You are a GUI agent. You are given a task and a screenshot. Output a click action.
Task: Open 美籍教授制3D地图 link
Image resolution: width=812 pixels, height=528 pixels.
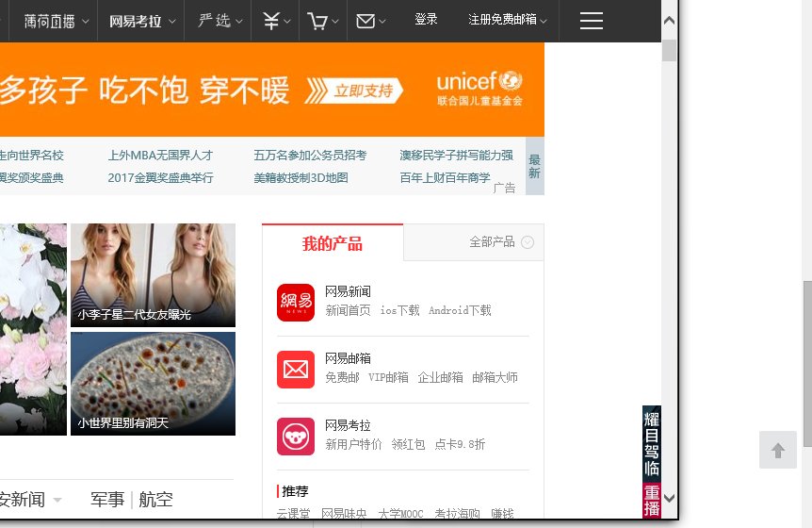(300, 177)
